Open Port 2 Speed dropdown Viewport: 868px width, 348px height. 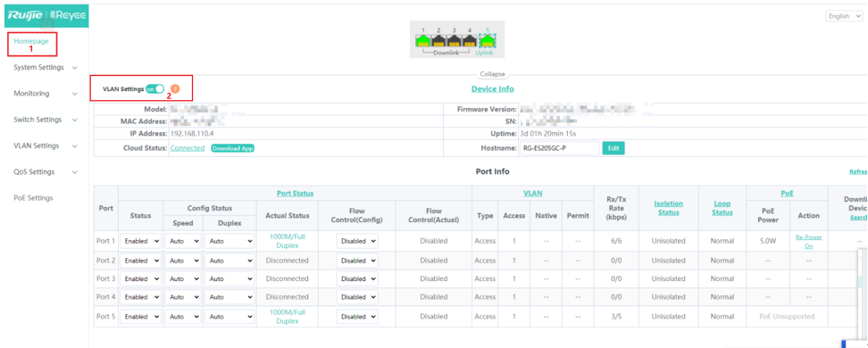coord(183,261)
